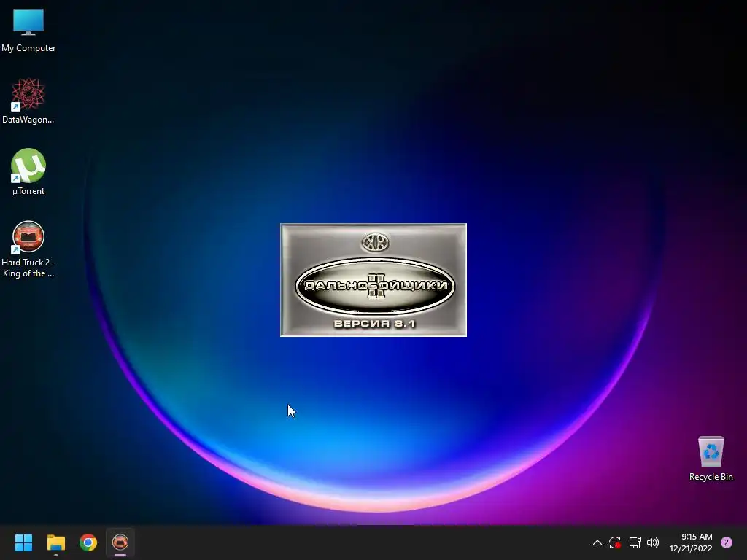Click the Hard Truck 2 taskbar icon
This screenshot has width=747, height=560.
click(120, 542)
